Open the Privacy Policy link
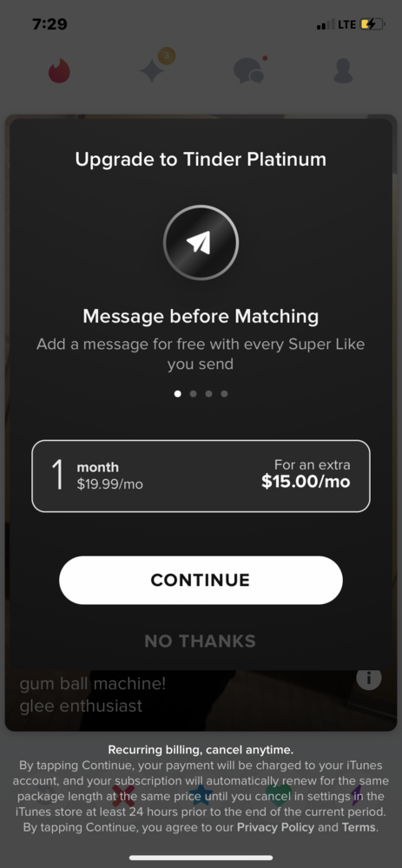This screenshot has width=402, height=868. pyautogui.click(x=275, y=828)
